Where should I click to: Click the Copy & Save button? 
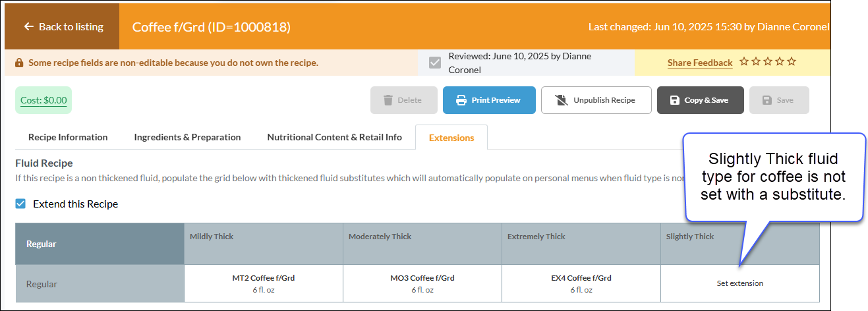coord(701,100)
